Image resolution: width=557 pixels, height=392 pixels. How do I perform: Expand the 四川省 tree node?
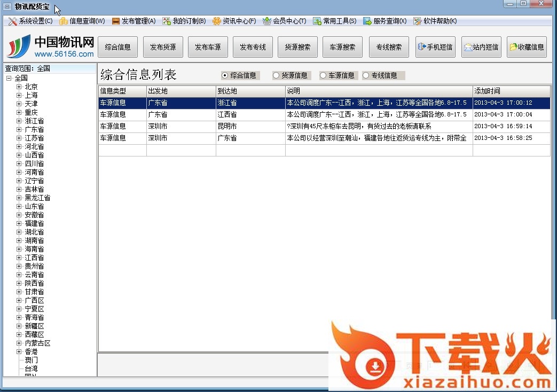click(19, 163)
